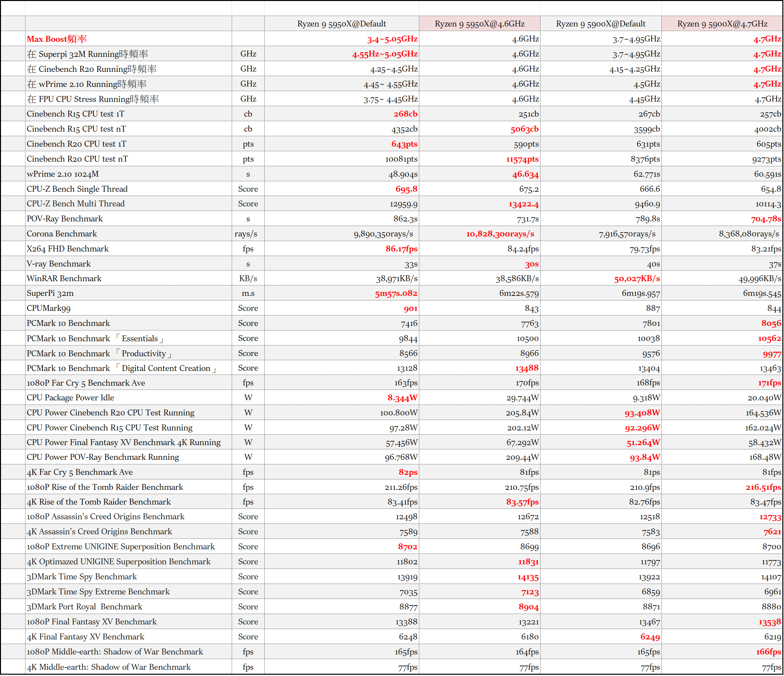The image size is (784, 676).
Task: Select the V-ray Benchmark row label
Action: point(58,264)
